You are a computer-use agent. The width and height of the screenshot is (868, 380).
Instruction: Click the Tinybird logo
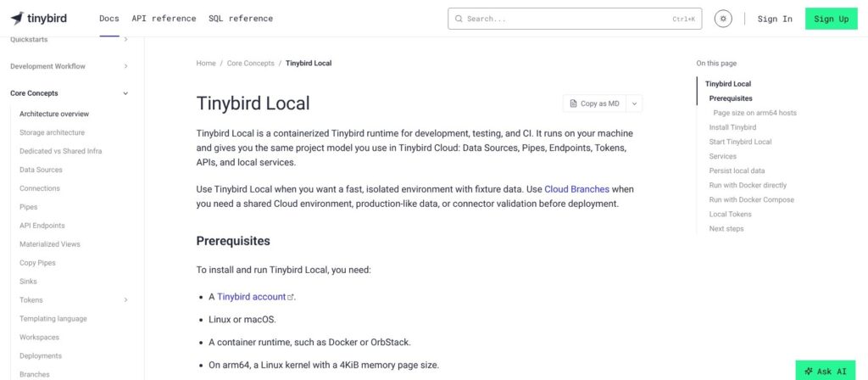pyautogui.click(x=38, y=19)
